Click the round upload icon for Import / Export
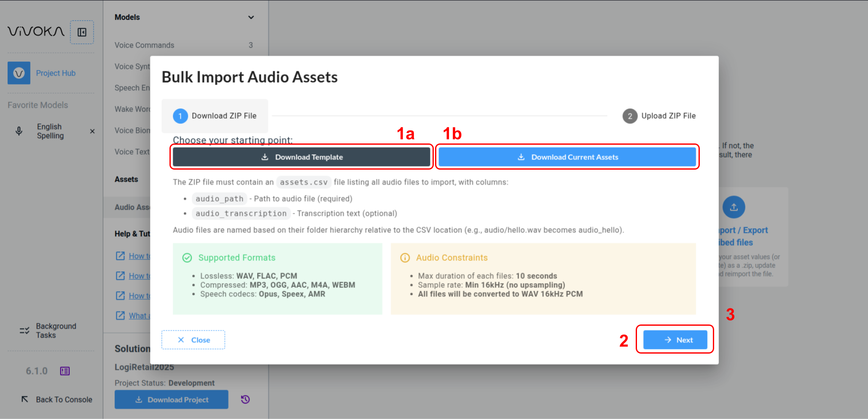868x419 pixels. point(734,207)
